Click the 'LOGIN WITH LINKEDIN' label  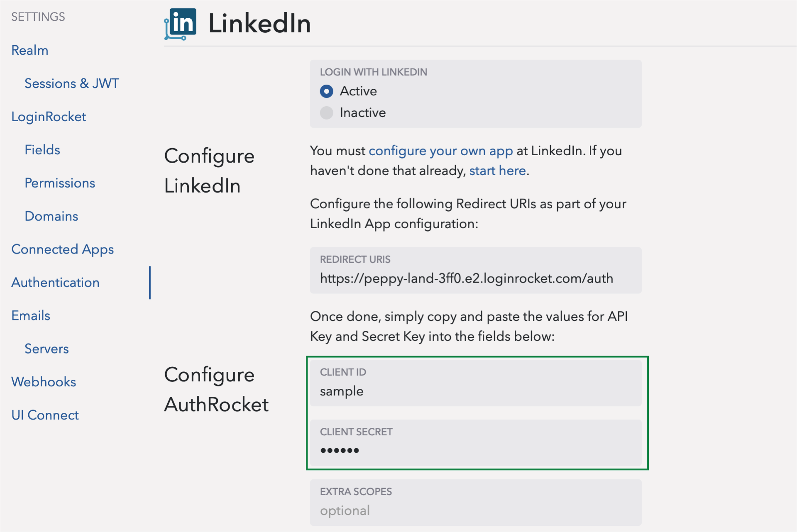374,72
